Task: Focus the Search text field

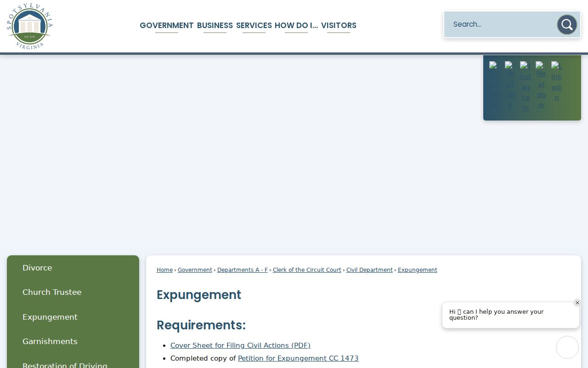Action: (501, 24)
